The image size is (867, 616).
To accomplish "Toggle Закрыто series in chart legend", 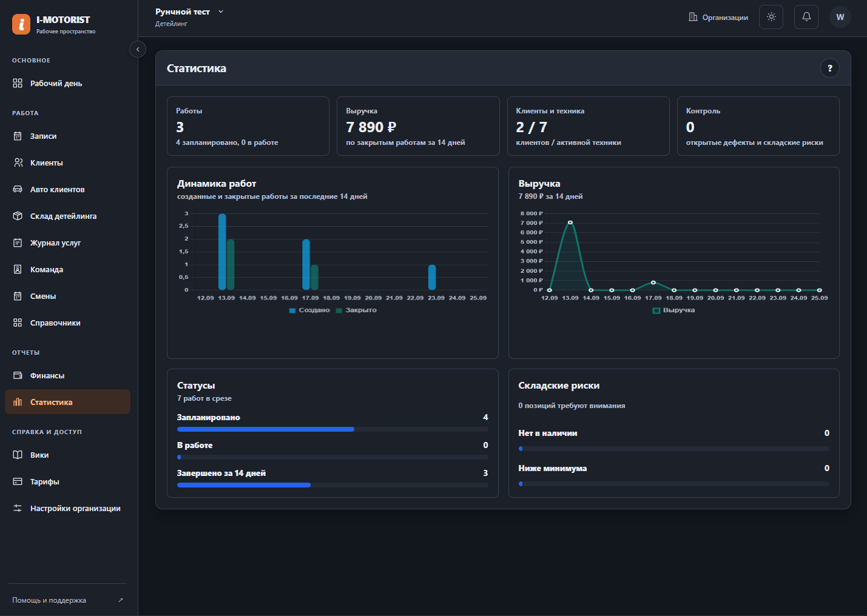I will 356,310.
